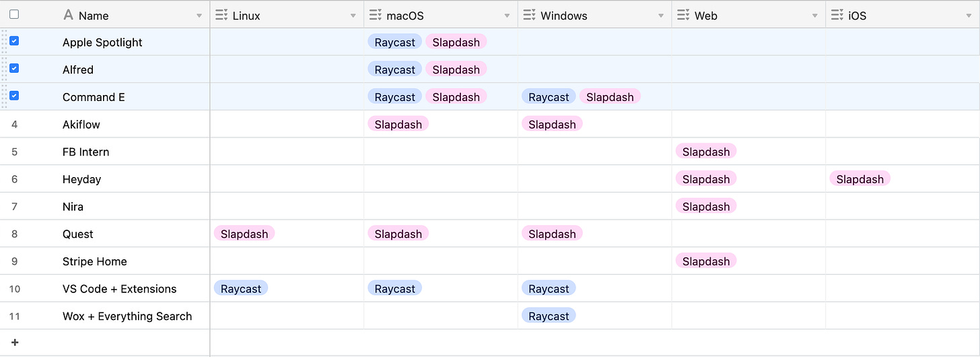Click Slapdash tag in Alfred macOS cell
This screenshot has width=980, height=357.
456,69
